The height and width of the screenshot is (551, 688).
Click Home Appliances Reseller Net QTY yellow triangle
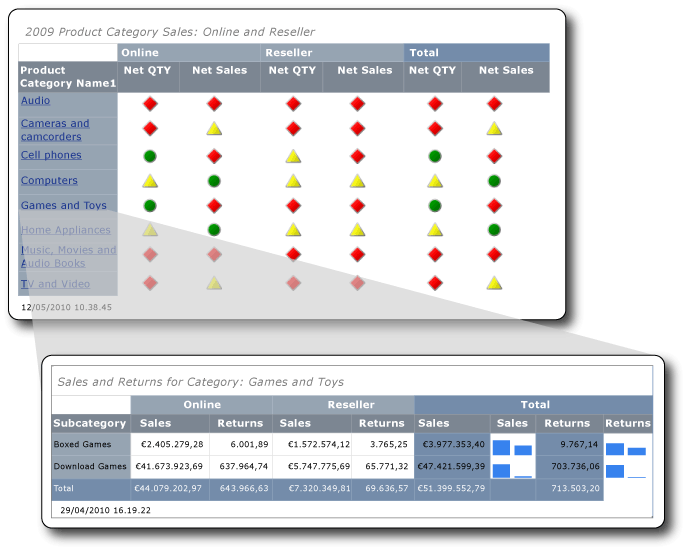click(x=293, y=230)
